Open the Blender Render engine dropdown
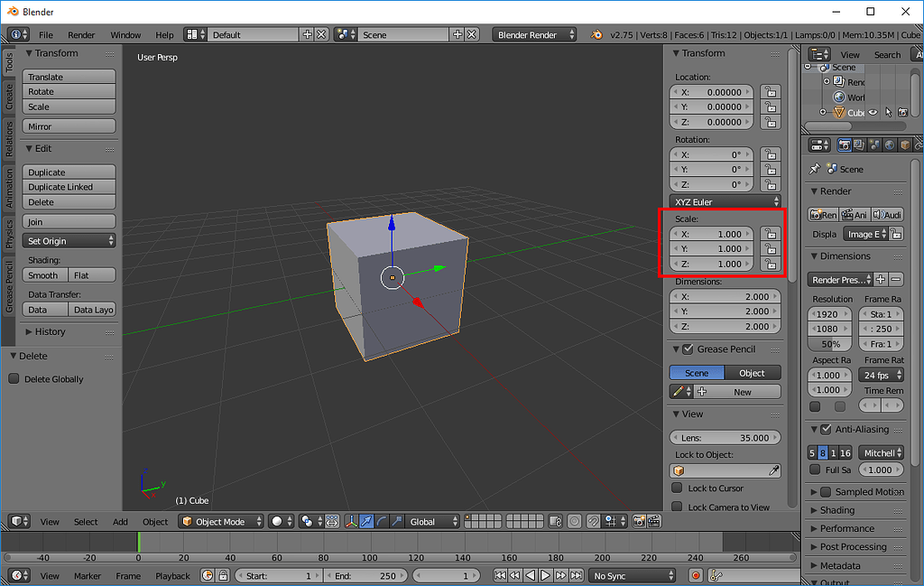The height and width of the screenshot is (586, 924). tap(534, 35)
